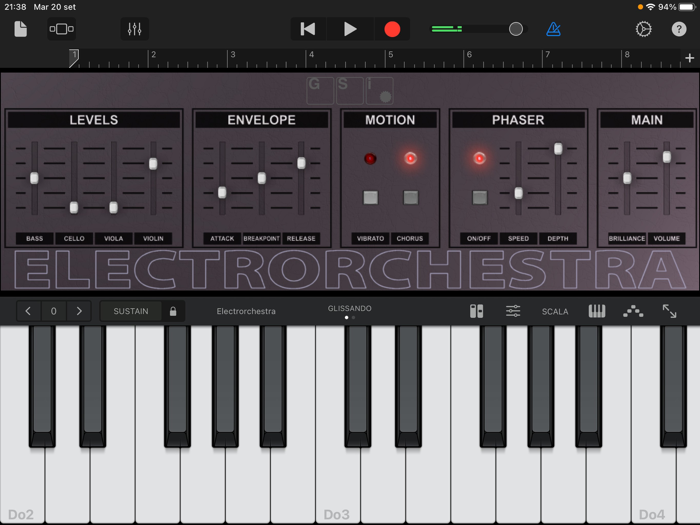Select the S button at plugin top
Screen dimensions: 700x525
tap(350, 90)
